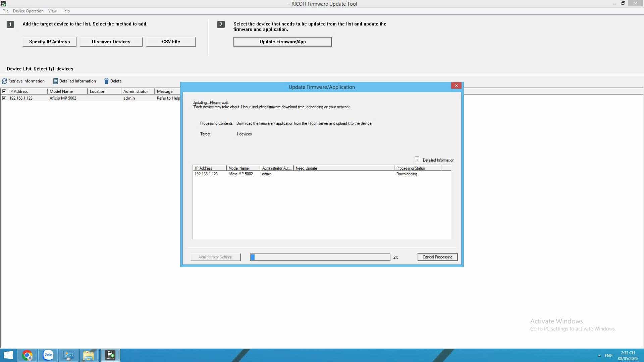Image resolution: width=644 pixels, height=362 pixels.
Task: Sort by Processing Status column header
Action: (x=418, y=168)
